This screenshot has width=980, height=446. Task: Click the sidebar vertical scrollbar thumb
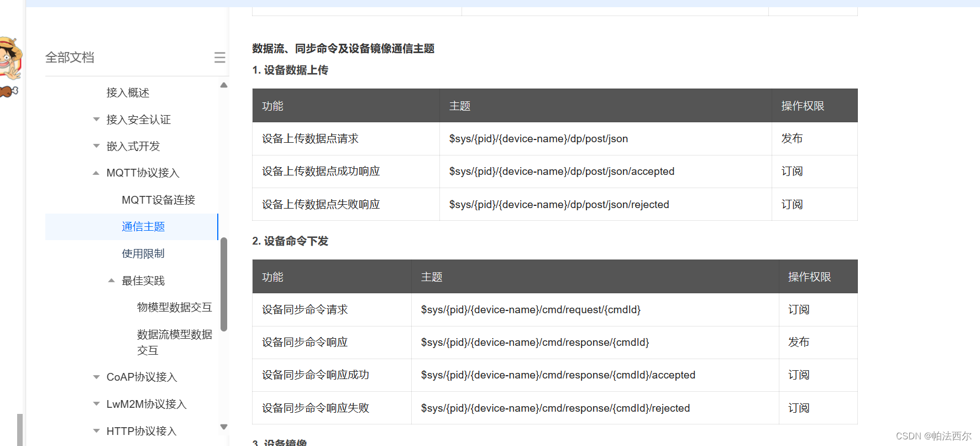click(224, 284)
